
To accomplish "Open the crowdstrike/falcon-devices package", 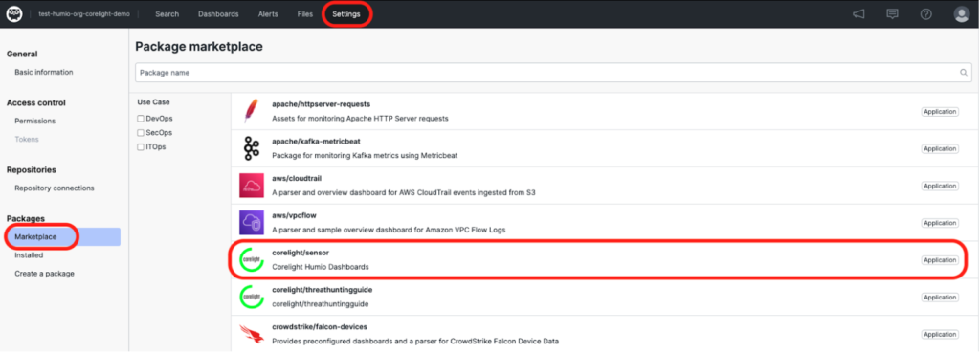I will tap(320, 326).
